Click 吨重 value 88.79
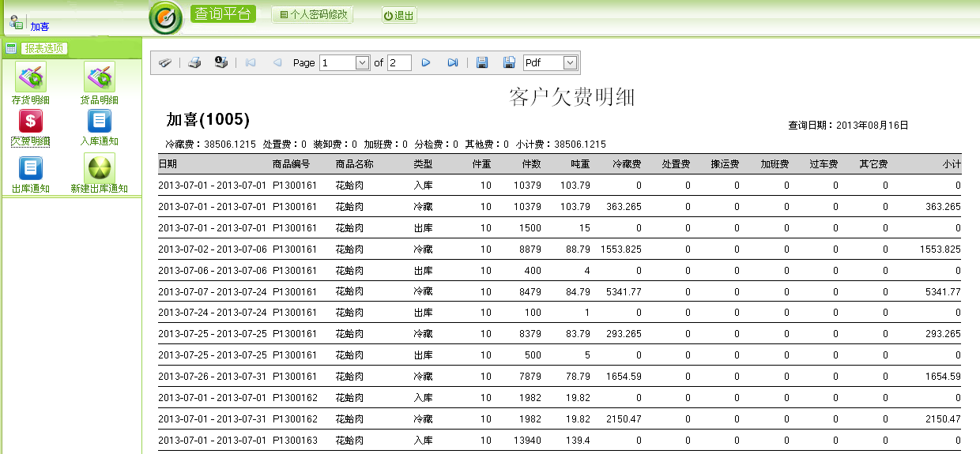Viewport: 980px width, 454px height. tap(578, 250)
